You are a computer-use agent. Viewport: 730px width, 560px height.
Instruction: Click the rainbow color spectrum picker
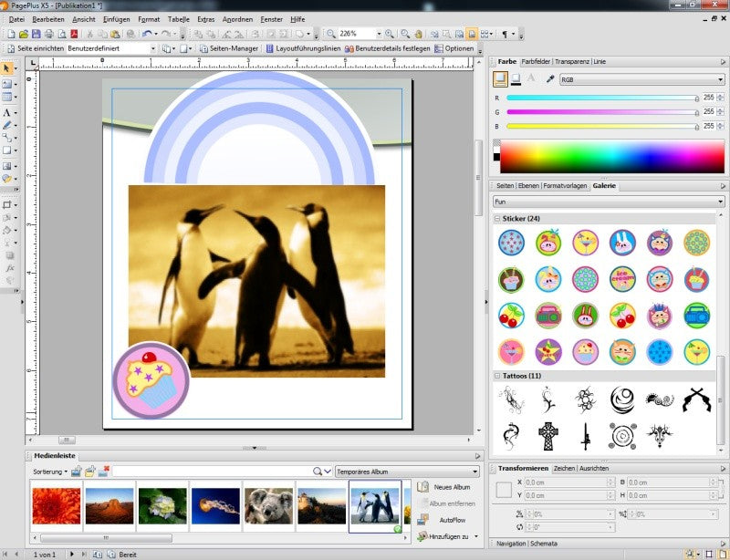coord(612,156)
